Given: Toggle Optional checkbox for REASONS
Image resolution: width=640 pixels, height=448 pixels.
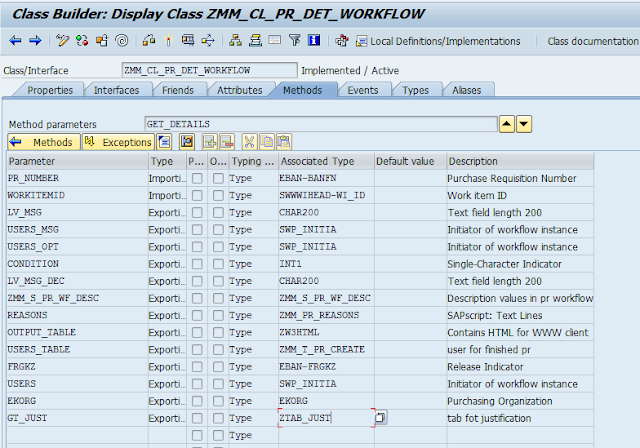Looking at the screenshot, I should [x=218, y=315].
